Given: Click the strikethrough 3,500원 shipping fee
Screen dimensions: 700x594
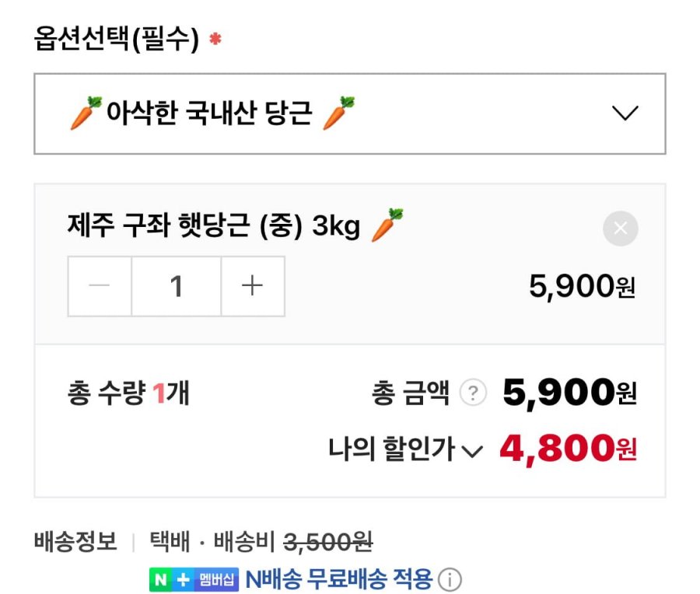Looking at the screenshot, I should 327,541.
